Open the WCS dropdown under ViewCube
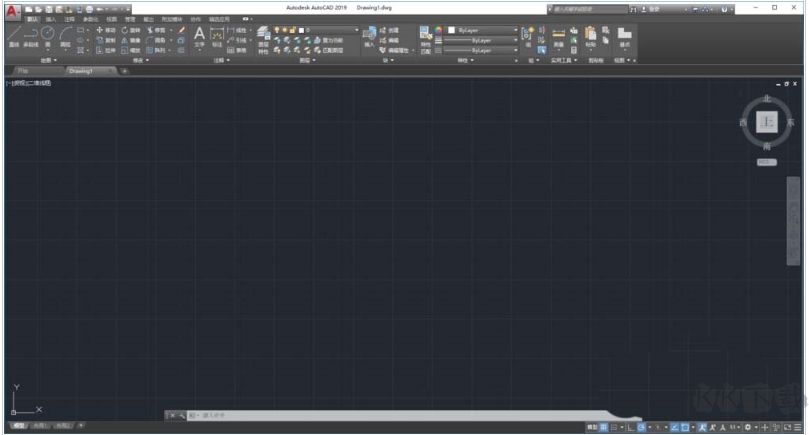Viewport: 809px width, 435px height. [x=767, y=160]
